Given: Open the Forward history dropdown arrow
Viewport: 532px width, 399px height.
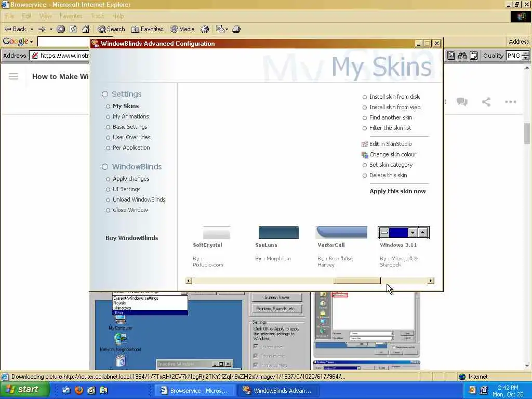Looking at the screenshot, I should (51, 29).
